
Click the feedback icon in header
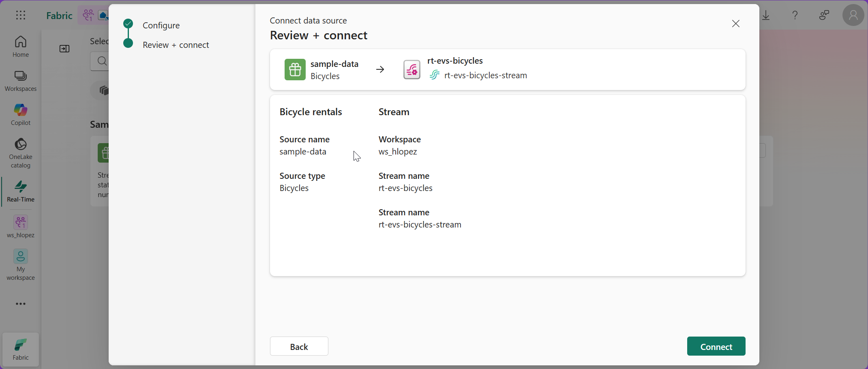[x=824, y=15]
